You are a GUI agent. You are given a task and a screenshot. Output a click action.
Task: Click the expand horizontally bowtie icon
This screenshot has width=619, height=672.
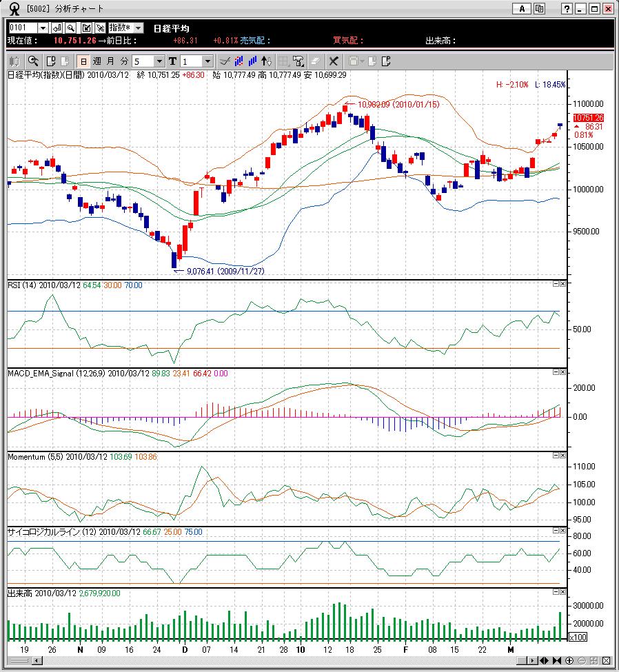point(556,660)
